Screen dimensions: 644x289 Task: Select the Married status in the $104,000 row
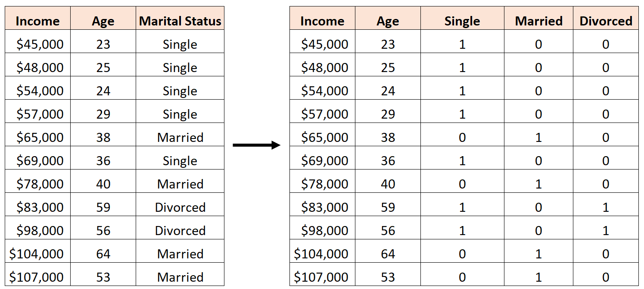pos(180,254)
